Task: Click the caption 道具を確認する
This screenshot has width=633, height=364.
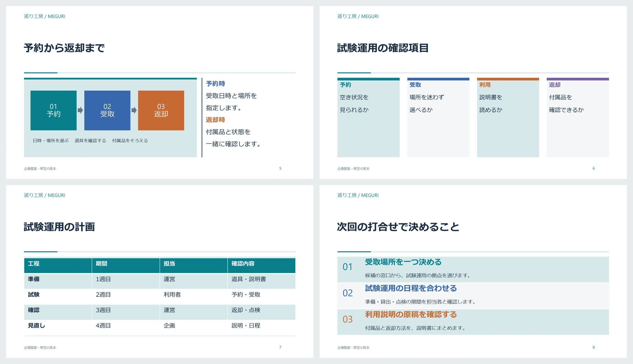Action: click(90, 141)
